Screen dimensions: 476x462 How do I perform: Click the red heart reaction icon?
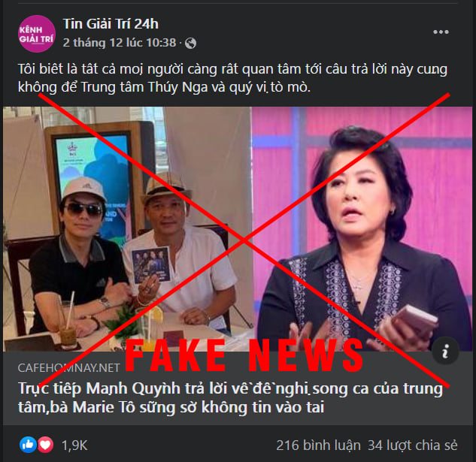[x=45, y=445]
